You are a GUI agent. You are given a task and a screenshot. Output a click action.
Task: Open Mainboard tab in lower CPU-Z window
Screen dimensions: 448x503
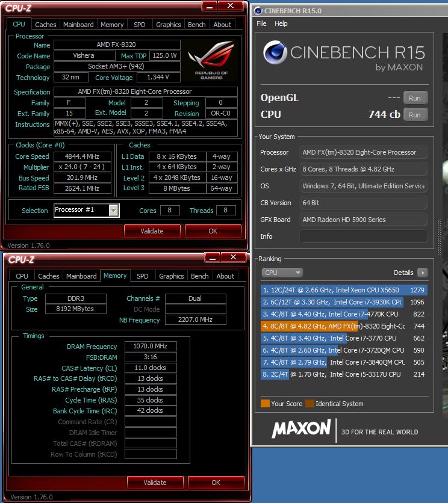tap(81, 276)
